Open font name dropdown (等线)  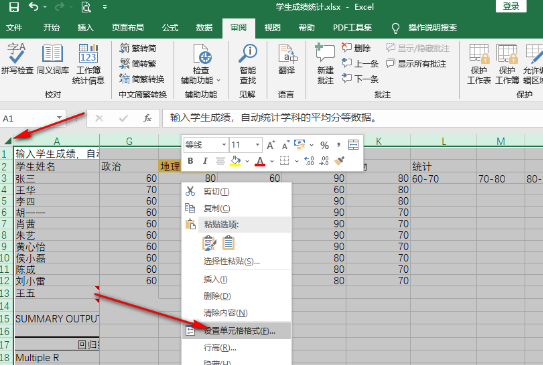(224, 145)
